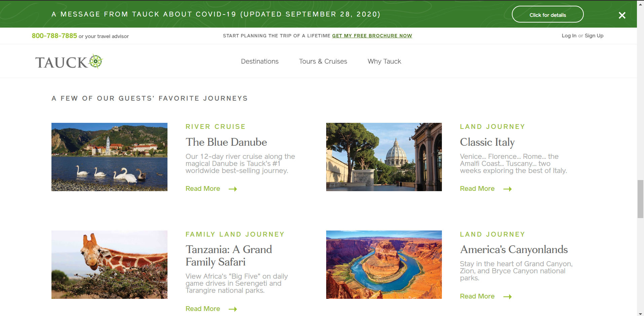Image resolution: width=644 pixels, height=316 pixels.
Task: Click Get My Free Brochure Now link
Action: [x=372, y=36]
